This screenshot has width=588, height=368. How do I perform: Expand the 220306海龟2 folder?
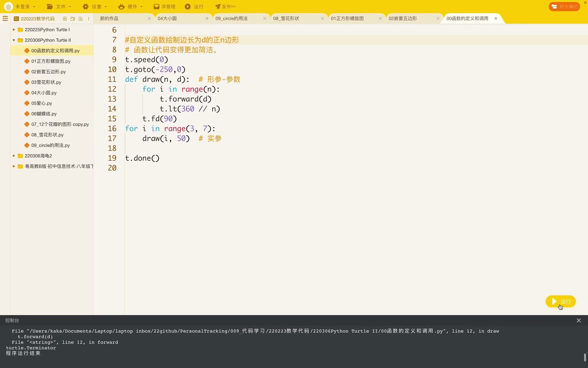[x=14, y=156]
